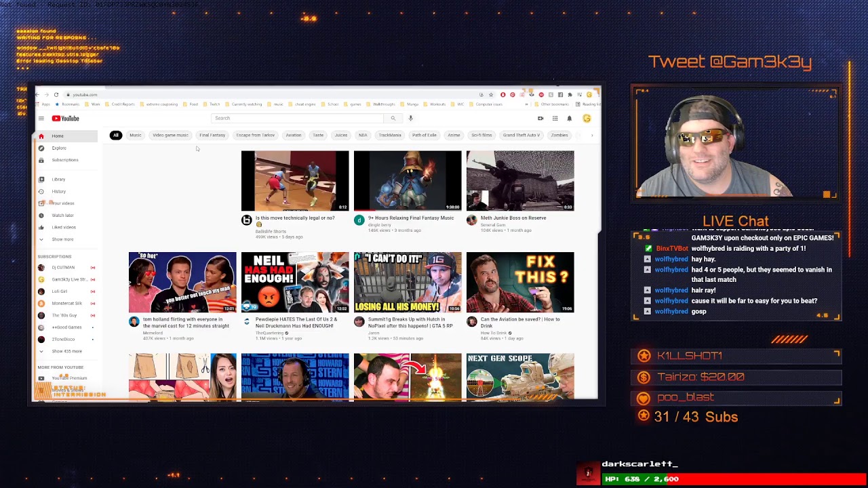Select the Zombies chip
This screenshot has height=488, width=868.
(559, 136)
